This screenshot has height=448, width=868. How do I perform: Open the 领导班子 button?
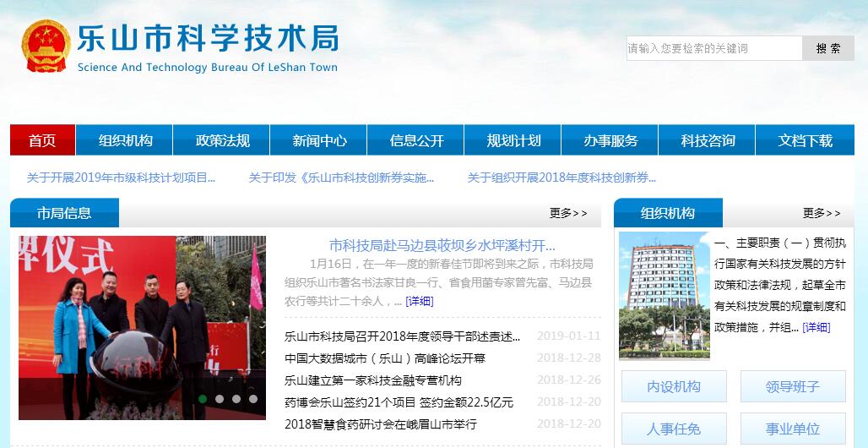[792, 386]
